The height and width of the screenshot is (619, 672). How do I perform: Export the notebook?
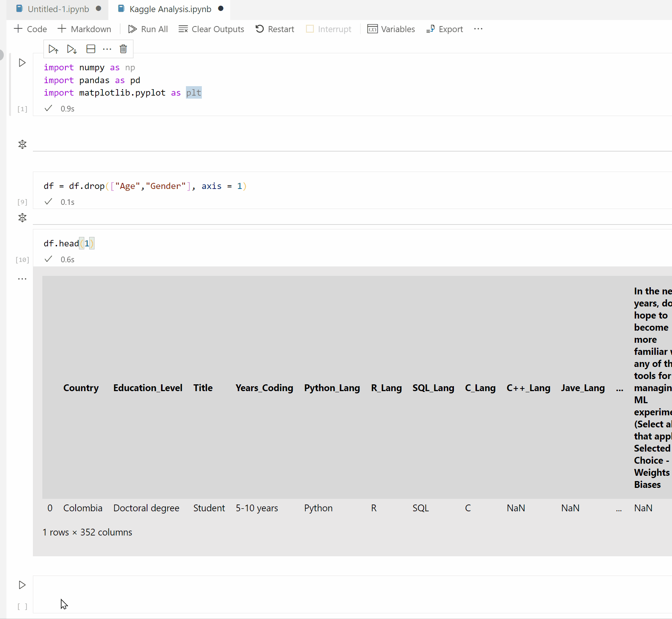click(x=444, y=29)
